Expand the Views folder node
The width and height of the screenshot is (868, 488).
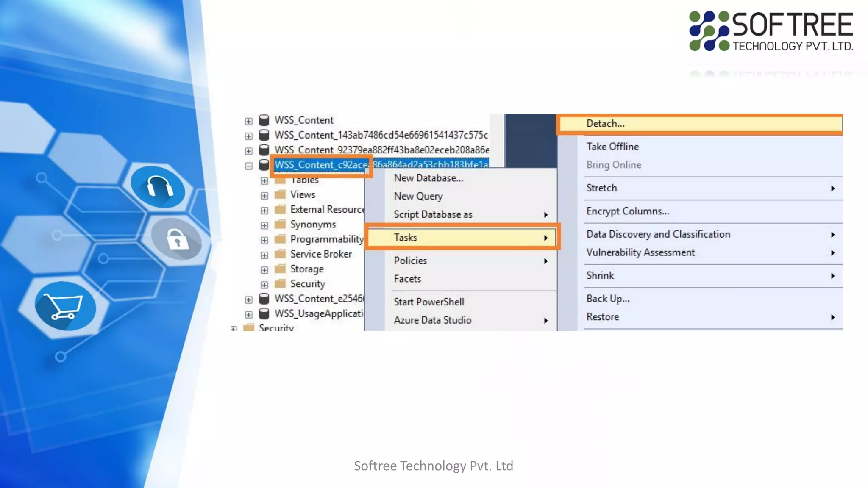click(x=264, y=196)
